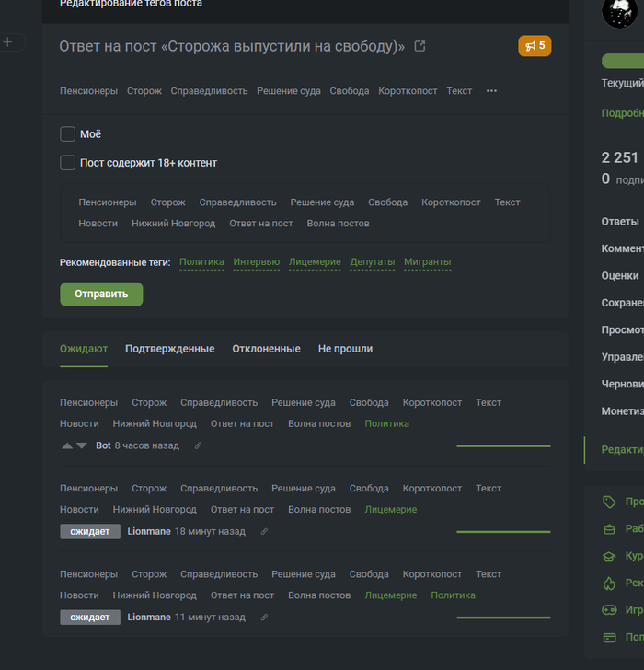Screen dimensions: 644x670
Task: Click the gamepad icon in the sidebar
Action: (608, 609)
